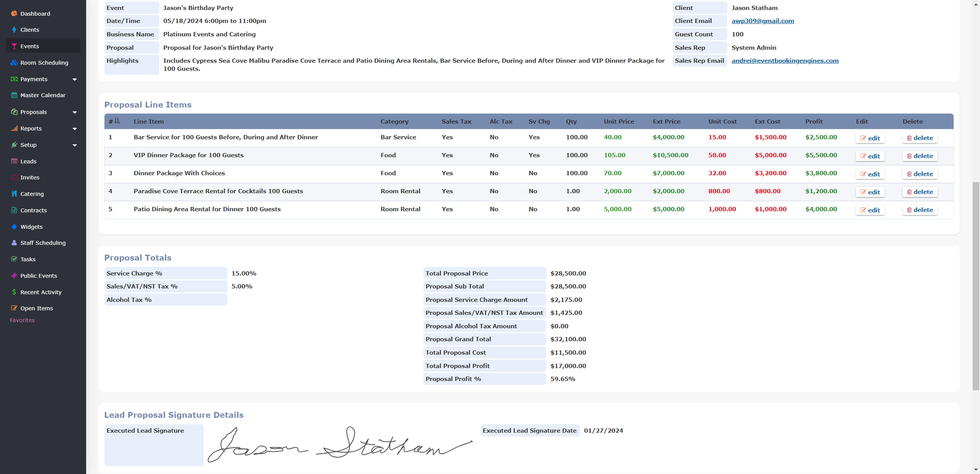This screenshot has width=980, height=474.
Task: Open Staff Scheduling menu item
Action: click(43, 243)
